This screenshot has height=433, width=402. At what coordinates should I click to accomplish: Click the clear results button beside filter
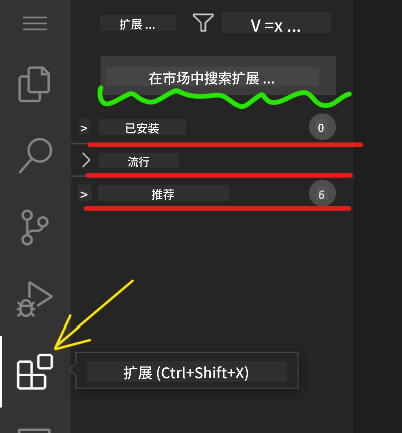276,23
